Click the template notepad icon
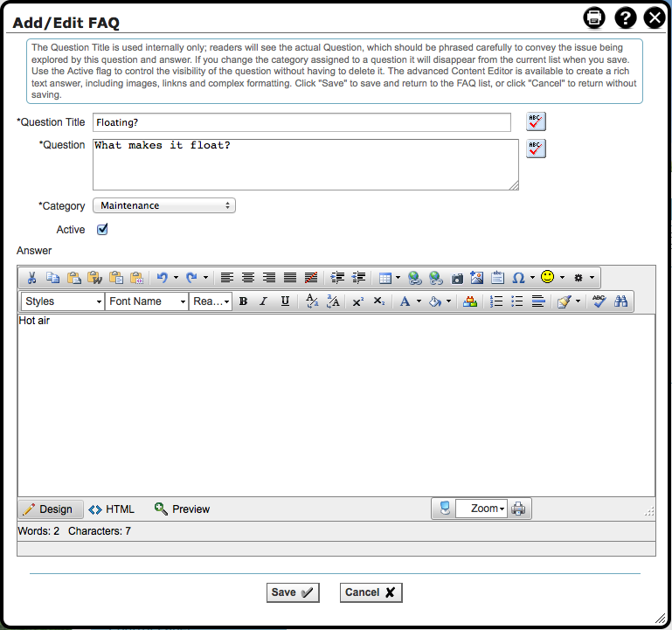This screenshot has height=630, width=672. click(x=497, y=277)
